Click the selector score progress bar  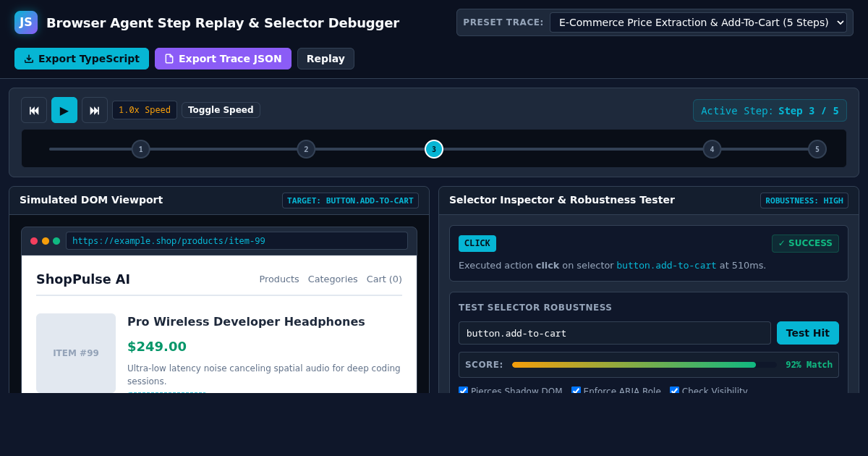point(644,365)
